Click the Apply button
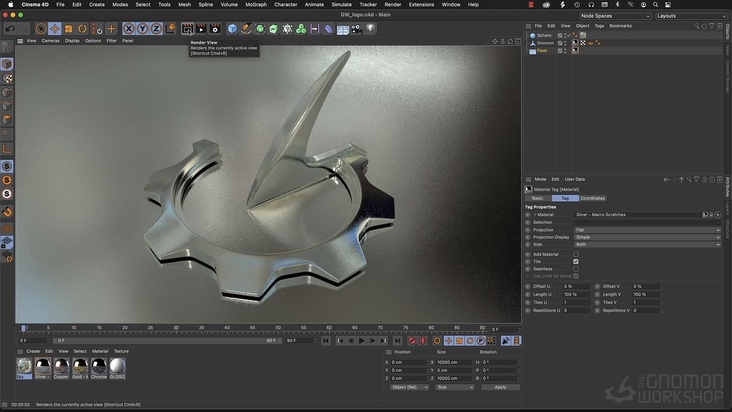732x412 pixels. [x=500, y=387]
